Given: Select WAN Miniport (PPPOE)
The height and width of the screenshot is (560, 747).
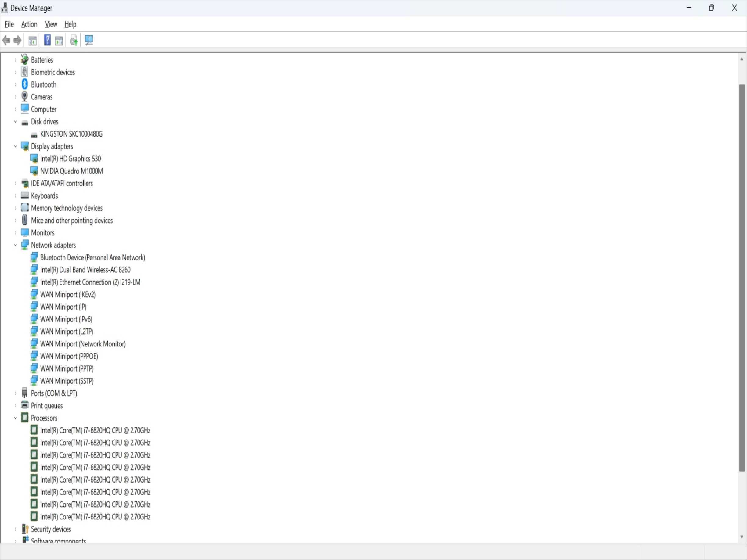Looking at the screenshot, I should [69, 357].
